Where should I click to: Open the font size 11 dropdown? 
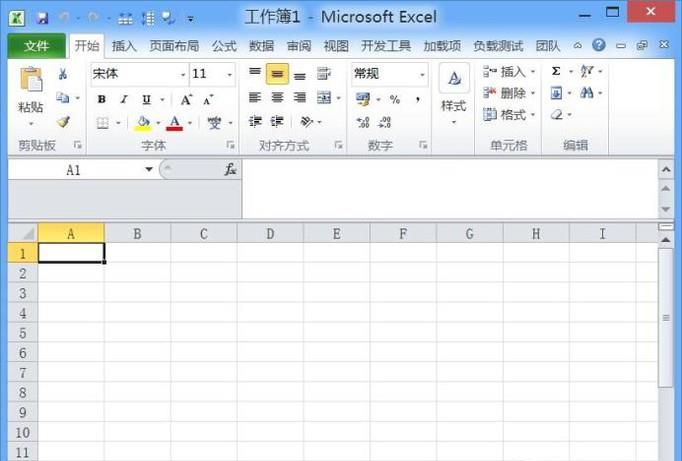[x=230, y=75]
